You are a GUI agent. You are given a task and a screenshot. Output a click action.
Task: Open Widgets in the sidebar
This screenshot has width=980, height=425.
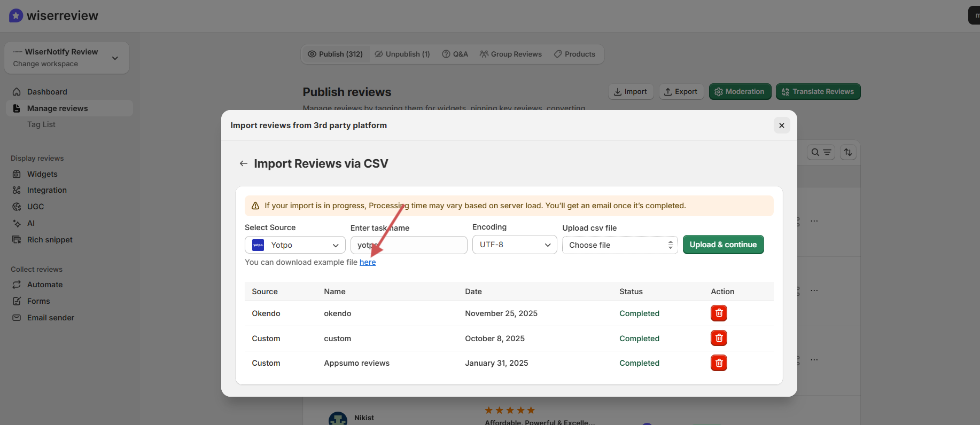pyautogui.click(x=42, y=174)
